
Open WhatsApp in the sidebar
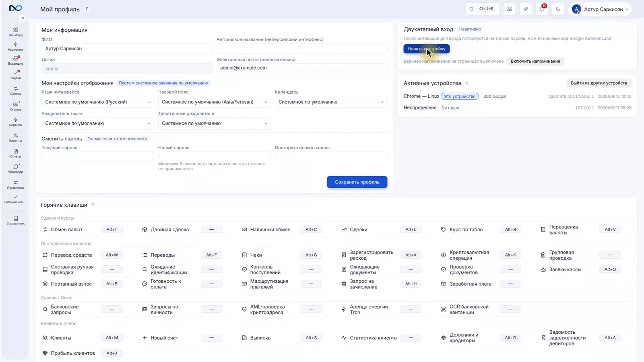pos(16,169)
